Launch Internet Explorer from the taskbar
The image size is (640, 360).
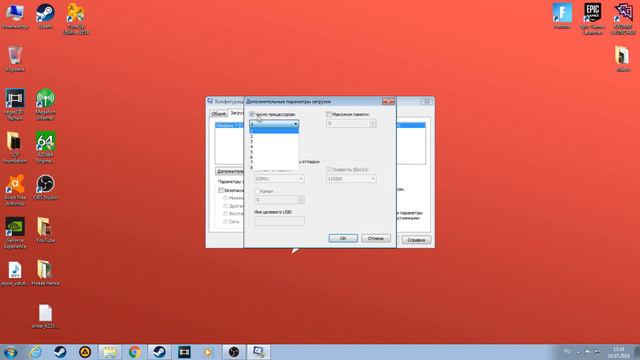click(36, 352)
